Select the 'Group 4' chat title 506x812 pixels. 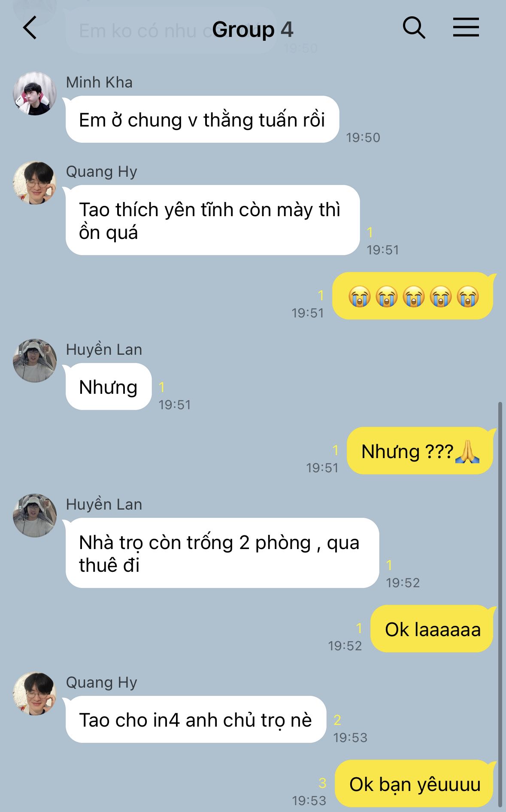[252, 30]
